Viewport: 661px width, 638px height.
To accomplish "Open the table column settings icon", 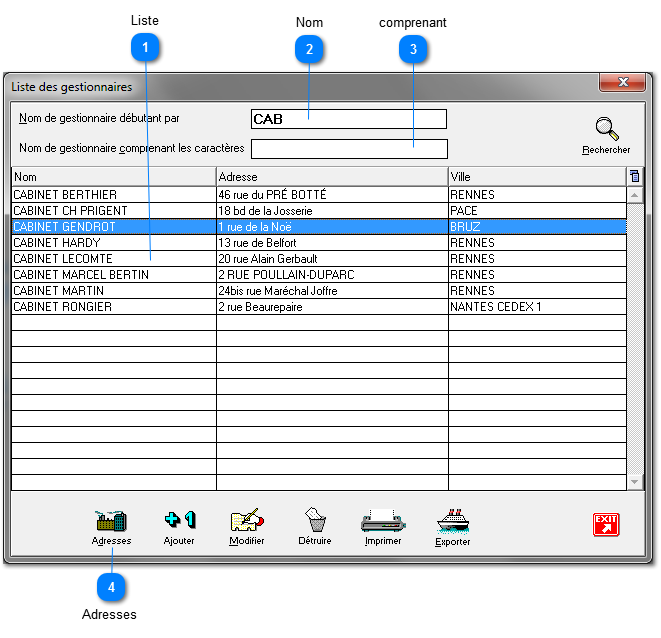I will click(634, 176).
